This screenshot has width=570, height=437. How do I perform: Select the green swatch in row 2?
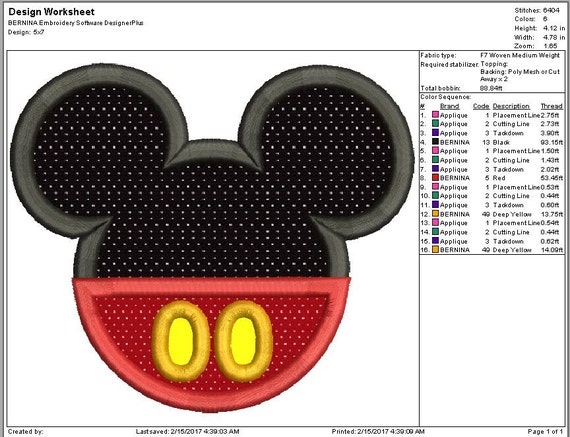coord(435,124)
